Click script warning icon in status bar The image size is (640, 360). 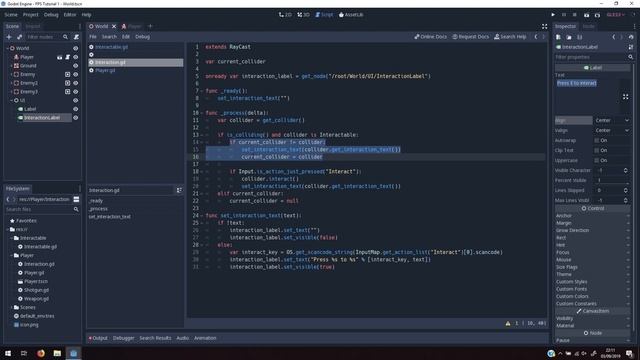[x=508, y=323]
